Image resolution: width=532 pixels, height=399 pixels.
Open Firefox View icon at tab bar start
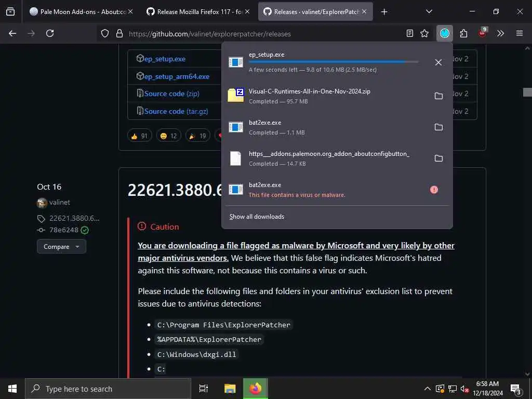tap(10, 11)
